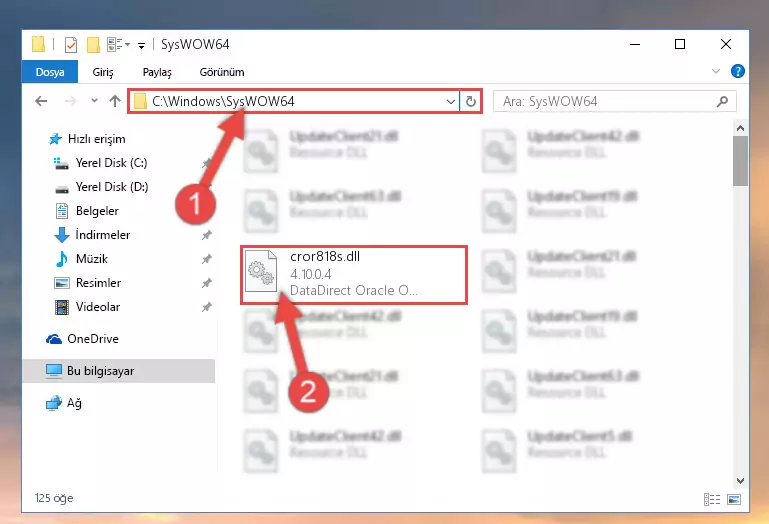
Task: Click the pin icon next to Videolar
Action: click(x=206, y=307)
